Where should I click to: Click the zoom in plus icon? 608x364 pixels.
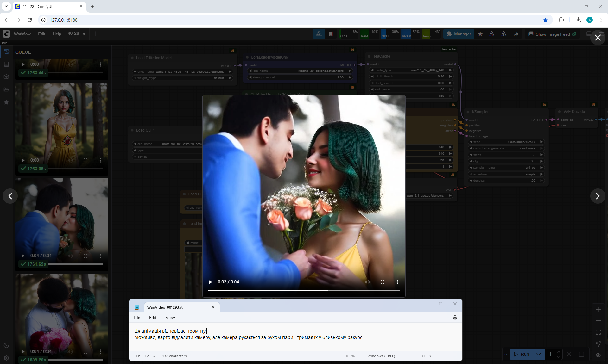598,309
